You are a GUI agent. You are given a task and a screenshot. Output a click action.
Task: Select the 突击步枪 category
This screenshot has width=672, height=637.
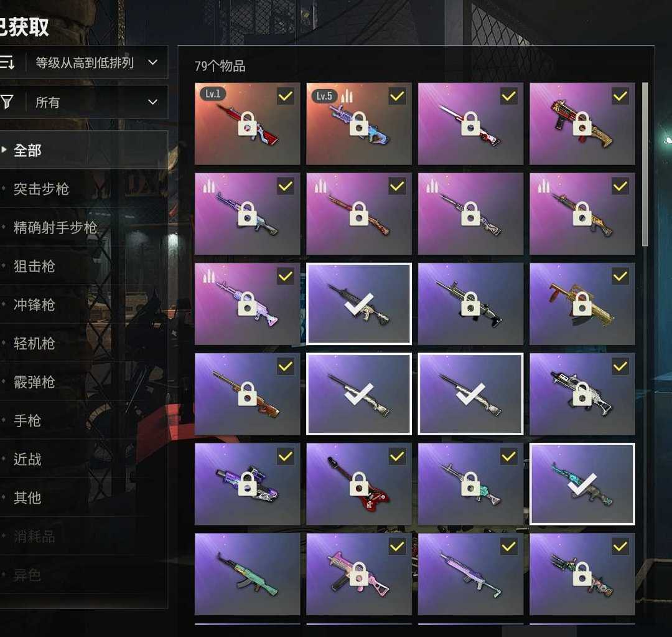(x=41, y=189)
